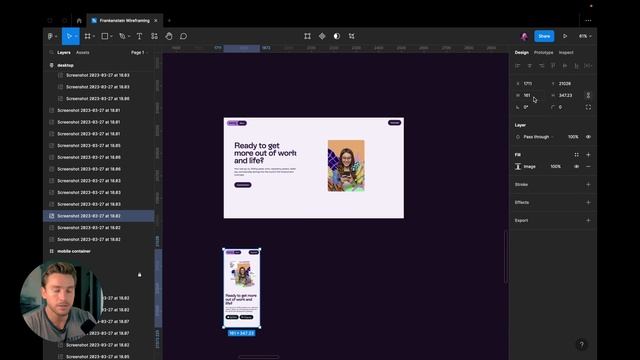The image size is (640, 360).
Task: Open the distribute spacing options
Action: tap(588, 66)
